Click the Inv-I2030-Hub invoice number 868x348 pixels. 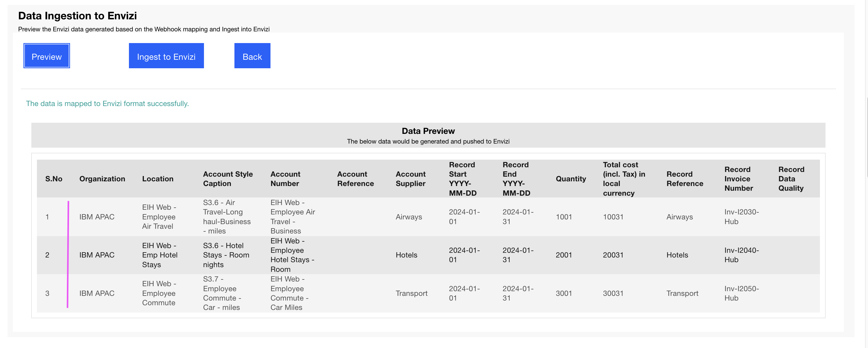(x=742, y=216)
